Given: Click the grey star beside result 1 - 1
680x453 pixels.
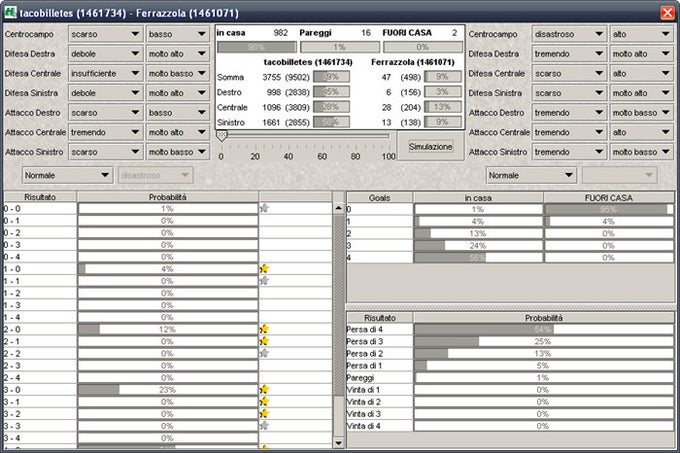Looking at the screenshot, I should (x=264, y=281).
